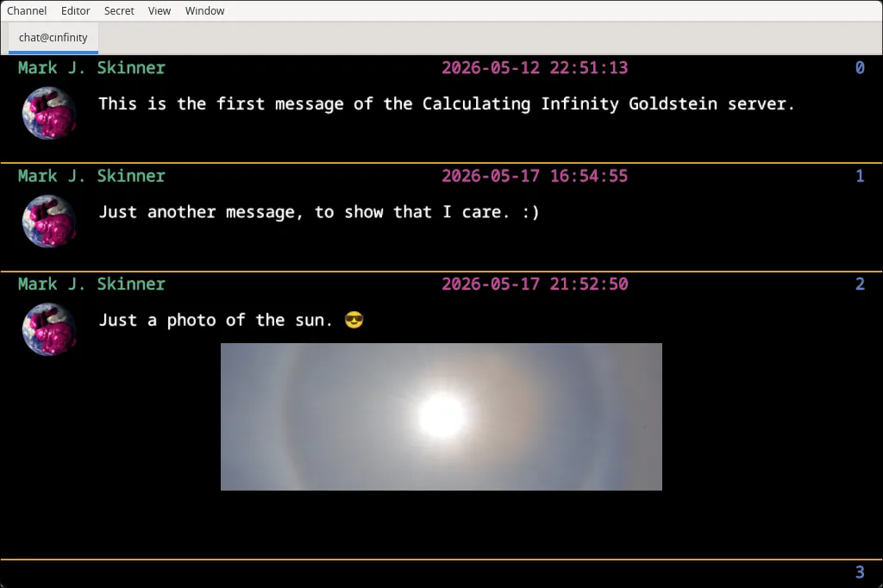Open the Editor menu
883x588 pixels.
coord(76,10)
